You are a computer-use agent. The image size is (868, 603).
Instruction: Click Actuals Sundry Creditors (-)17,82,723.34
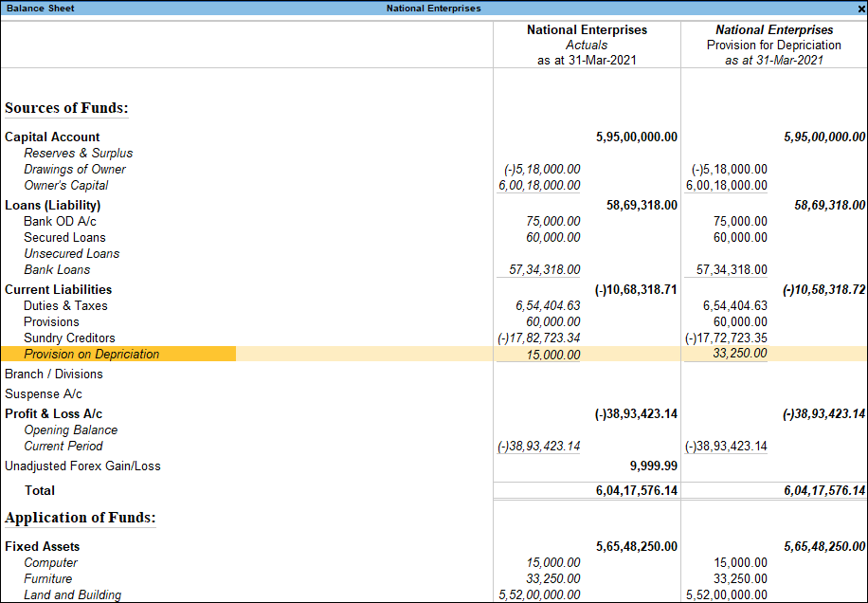coord(538,338)
